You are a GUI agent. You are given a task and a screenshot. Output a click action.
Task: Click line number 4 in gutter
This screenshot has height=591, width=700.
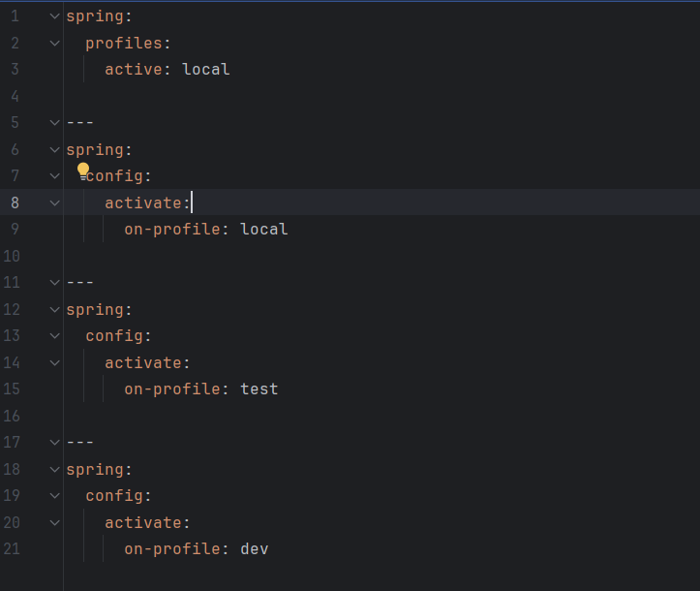[15, 96]
